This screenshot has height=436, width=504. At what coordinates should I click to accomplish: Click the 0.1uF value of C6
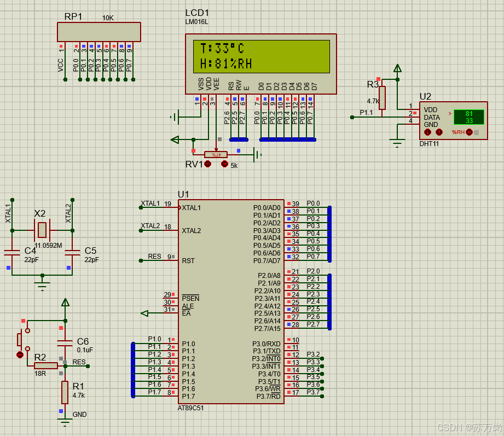click(x=85, y=350)
